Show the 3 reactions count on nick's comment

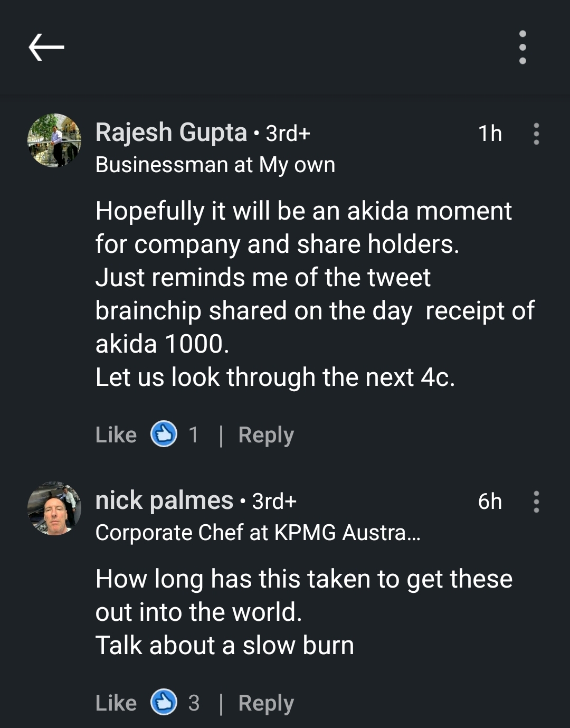(194, 703)
